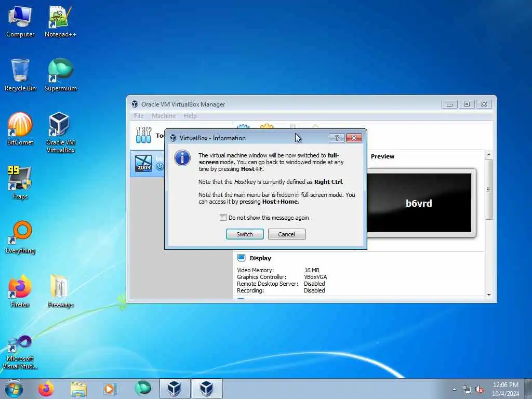Close the VirtualBox Information dialog
The image size is (532, 399).
click(354, 138)
